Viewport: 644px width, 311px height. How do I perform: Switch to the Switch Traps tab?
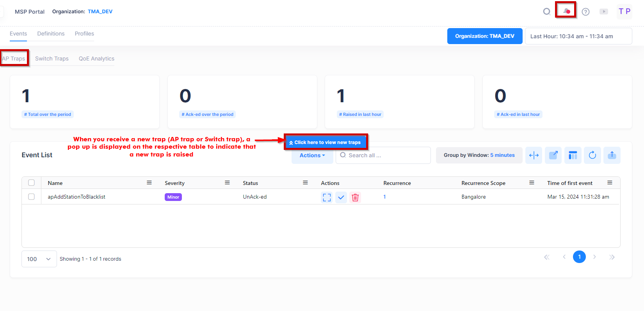[x=52, y=59]
